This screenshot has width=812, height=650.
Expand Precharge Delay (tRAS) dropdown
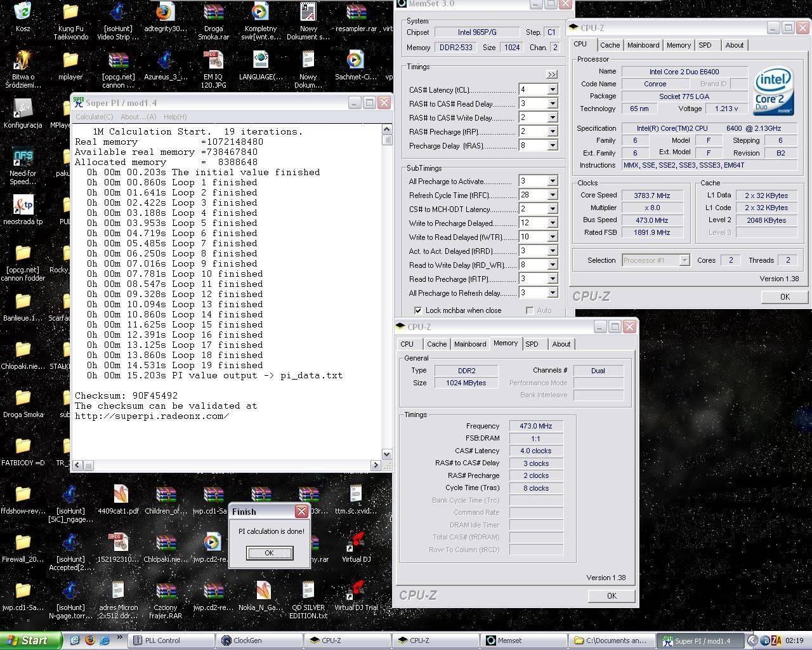pos(552,145)
